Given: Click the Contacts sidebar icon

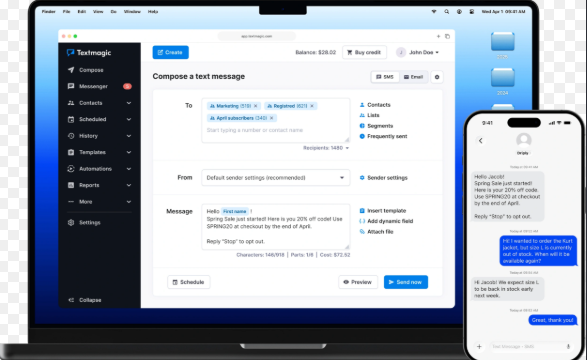Looking at the screenshot, I should pyautogui.click(x=71, y=103).
